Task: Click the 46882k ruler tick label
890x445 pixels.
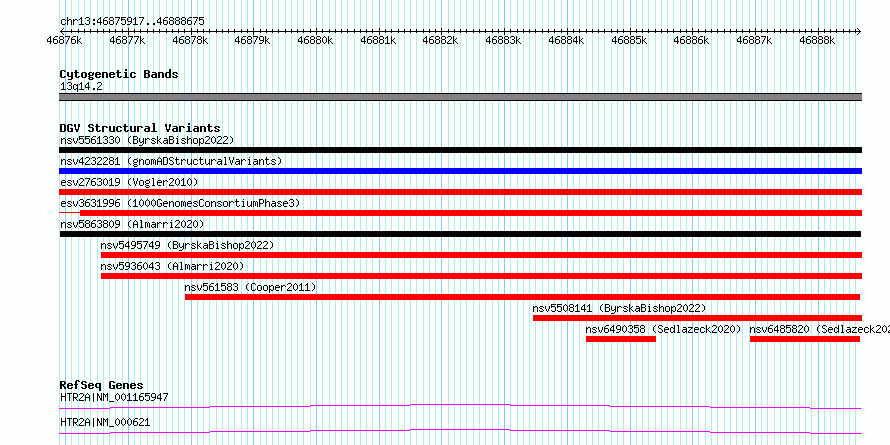Action: tap(441, 40)
